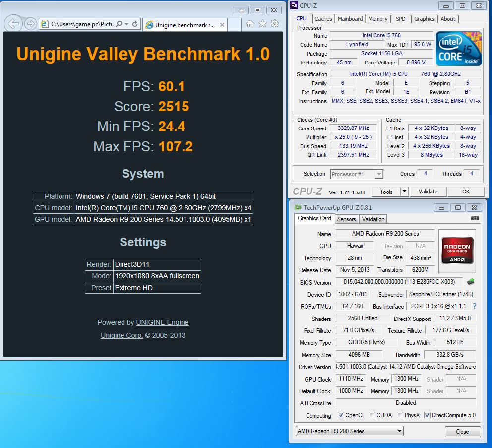
Task: Open the browser Home page icon
Action: pos(250,24)
